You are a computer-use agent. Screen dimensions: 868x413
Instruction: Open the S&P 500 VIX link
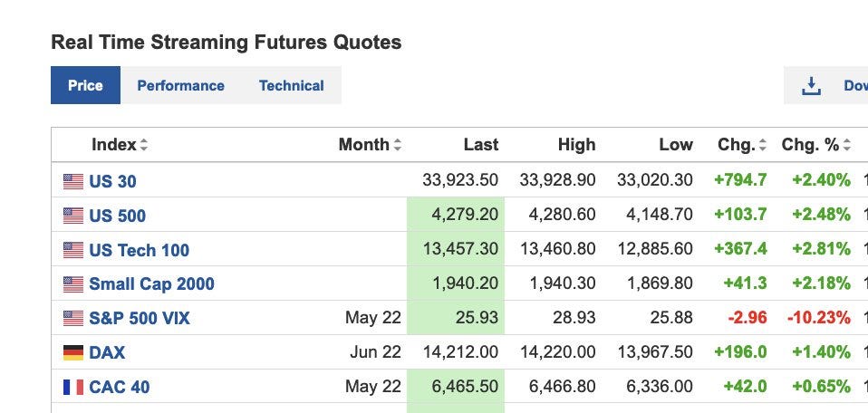(x=140, y=318)
